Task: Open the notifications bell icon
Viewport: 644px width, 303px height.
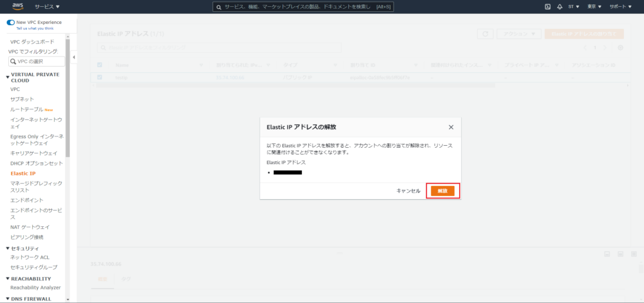Action: pos(559,6)
